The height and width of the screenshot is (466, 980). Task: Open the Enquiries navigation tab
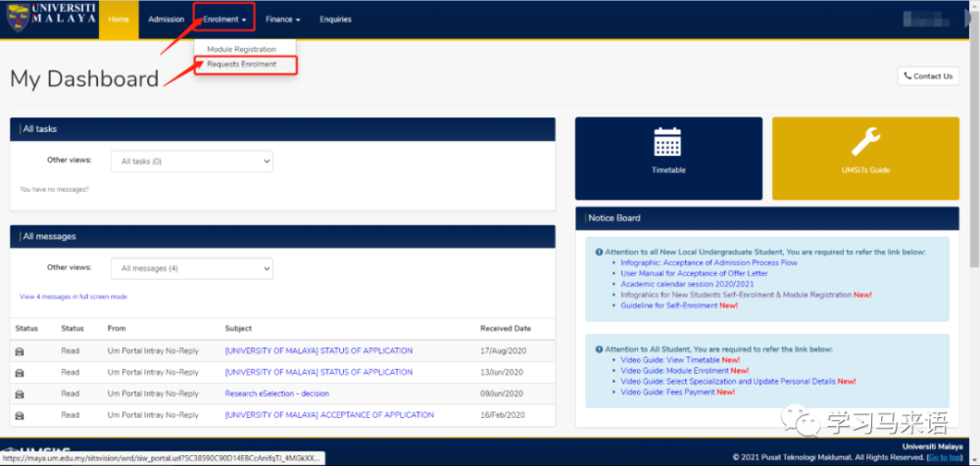coord(335,20)
